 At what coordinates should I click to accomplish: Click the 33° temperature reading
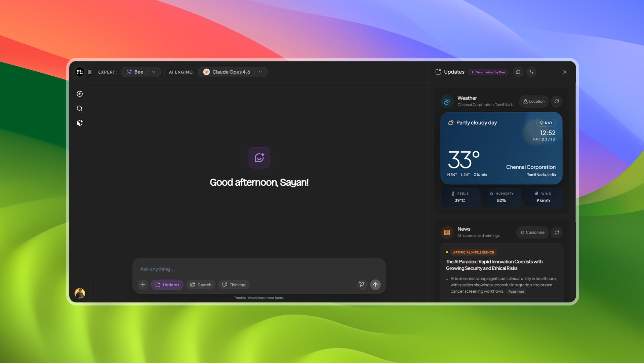(x=464, y=159)
